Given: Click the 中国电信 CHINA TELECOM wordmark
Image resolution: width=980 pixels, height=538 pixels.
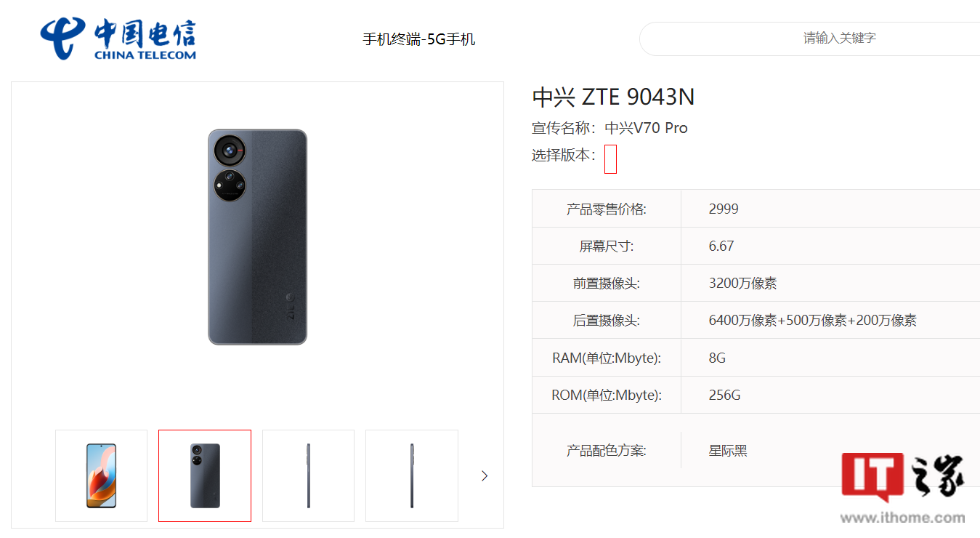Looking at the screenshot, I should click(145, 39).
